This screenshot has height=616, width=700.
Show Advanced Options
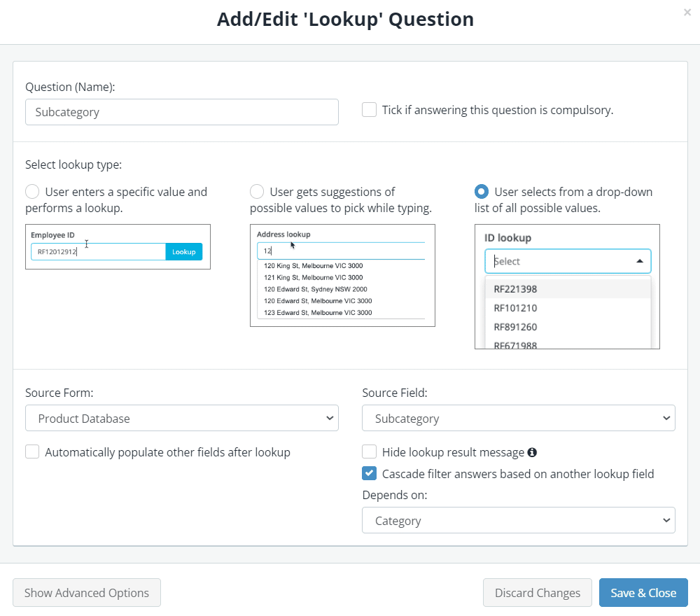tap(86, 592)
